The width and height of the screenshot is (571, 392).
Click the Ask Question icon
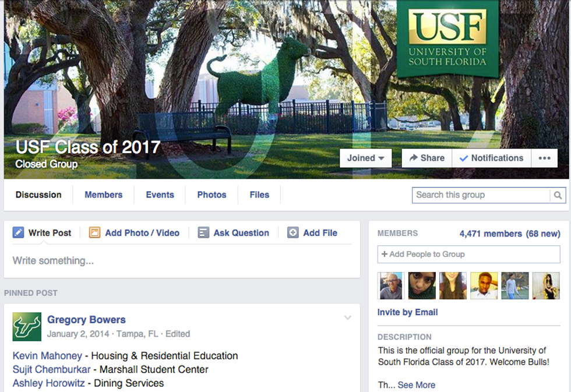[203, 232]
